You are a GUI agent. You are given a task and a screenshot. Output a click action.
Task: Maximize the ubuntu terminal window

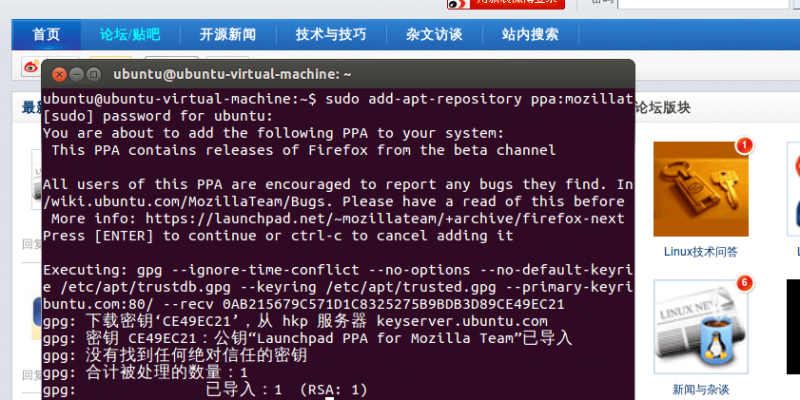(93, 75)
